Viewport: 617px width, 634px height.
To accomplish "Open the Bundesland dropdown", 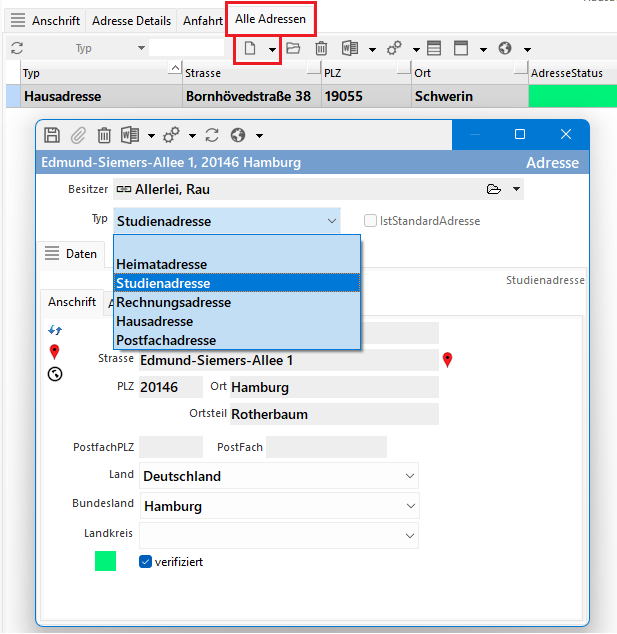I will tap(409, 506).
